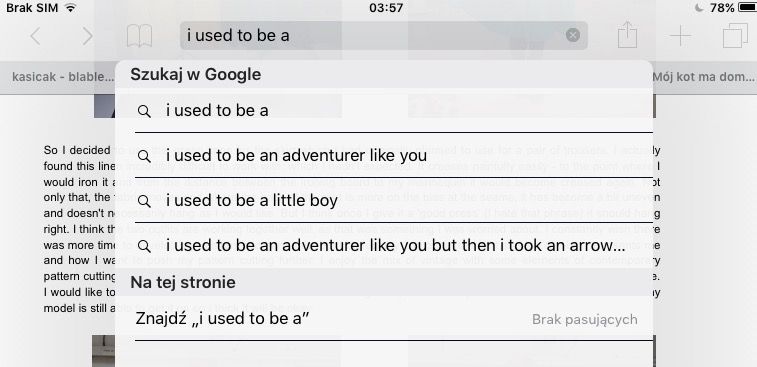Tap the Szukaj w Google header
Screen dimensions: 757x367
coord(196,74)
